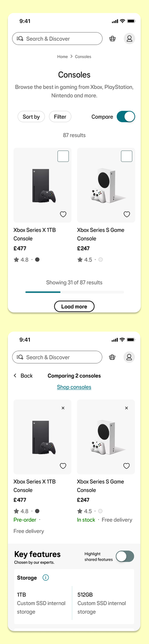Remove Xbox Series S from comparison with X icon
Image resolution: width=149 pixels, height=644 pixels.
pos(126,408)
